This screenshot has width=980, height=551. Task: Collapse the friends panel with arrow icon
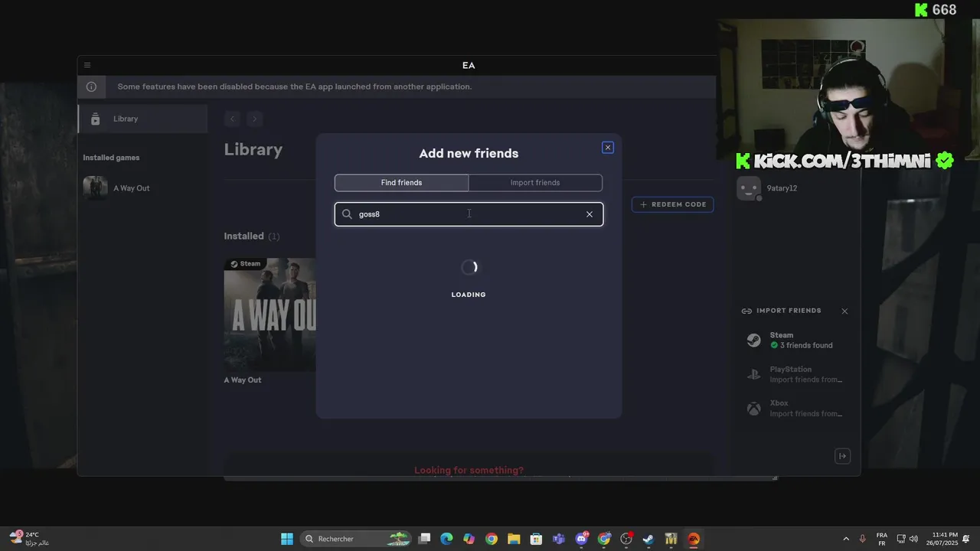coord(842,456)
